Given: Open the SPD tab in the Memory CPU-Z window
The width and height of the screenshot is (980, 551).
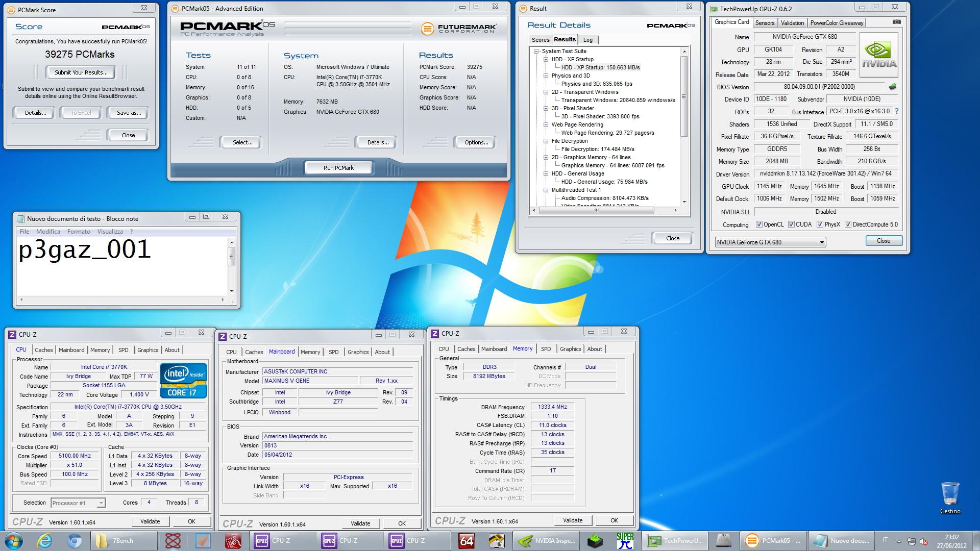Looking at the screenshot, I should (546, 349).
